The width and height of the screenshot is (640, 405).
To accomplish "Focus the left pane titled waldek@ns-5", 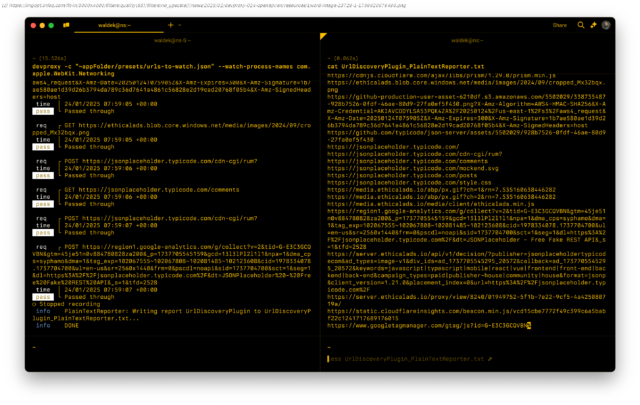I will click(172, 38).
